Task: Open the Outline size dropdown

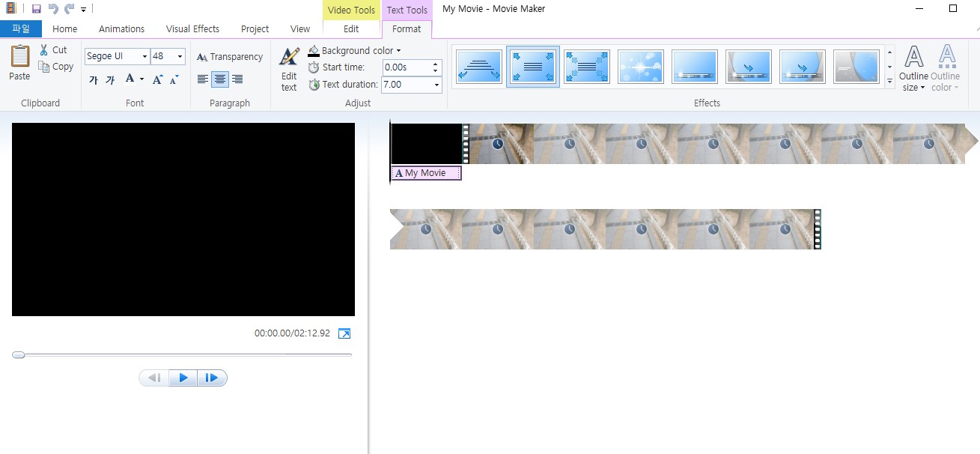Action: (x=913, y=68)
